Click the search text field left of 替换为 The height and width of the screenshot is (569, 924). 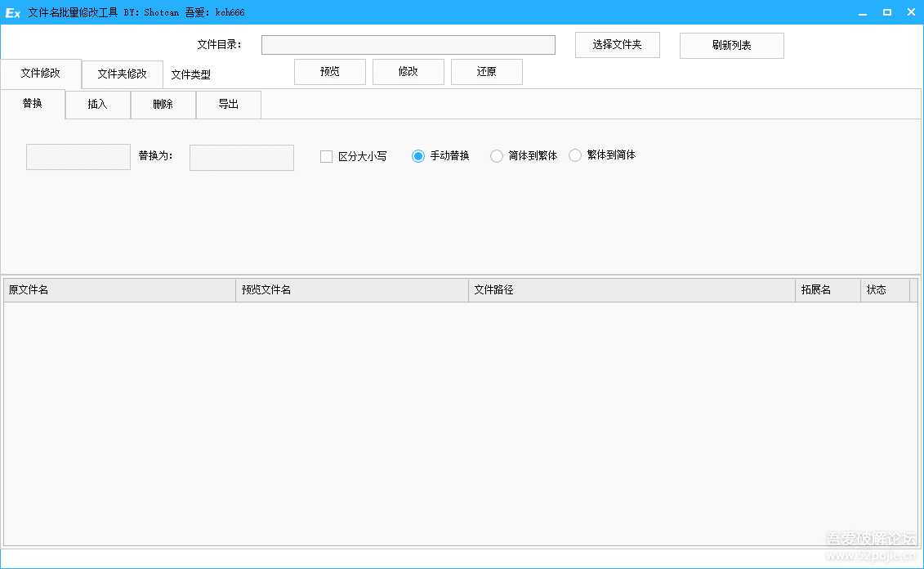[x=78, y=157]
